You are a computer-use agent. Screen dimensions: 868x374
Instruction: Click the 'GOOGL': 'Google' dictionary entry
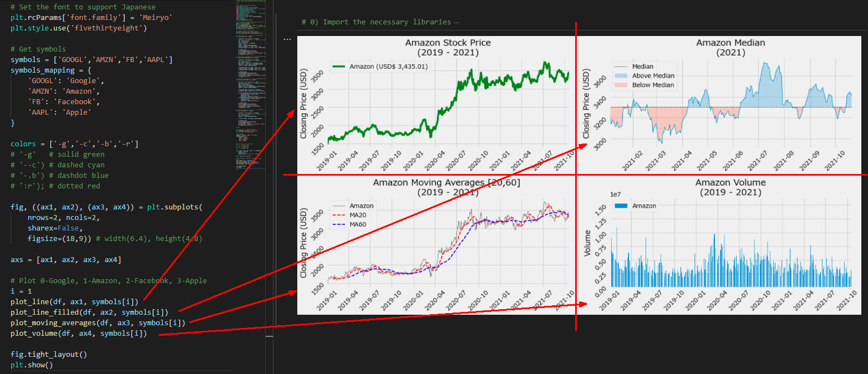tap(65, 80)
